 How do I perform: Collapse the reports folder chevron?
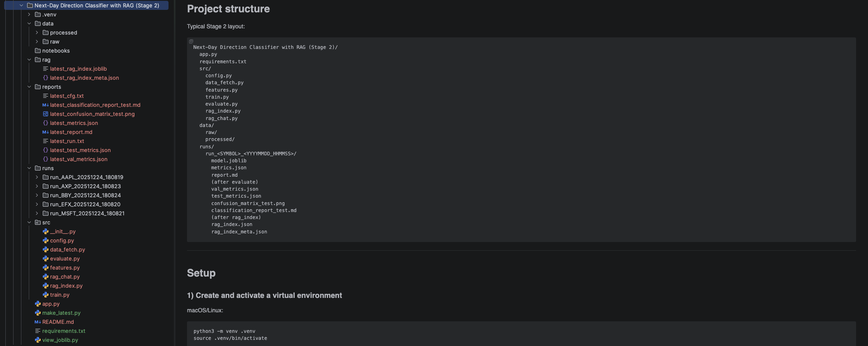tap(29, 87)
